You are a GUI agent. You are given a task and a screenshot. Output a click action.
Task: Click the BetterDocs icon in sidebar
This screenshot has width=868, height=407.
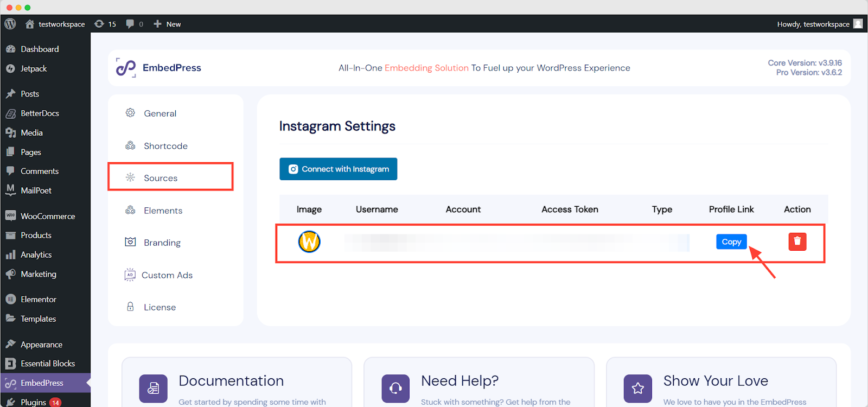pos(10,113)
